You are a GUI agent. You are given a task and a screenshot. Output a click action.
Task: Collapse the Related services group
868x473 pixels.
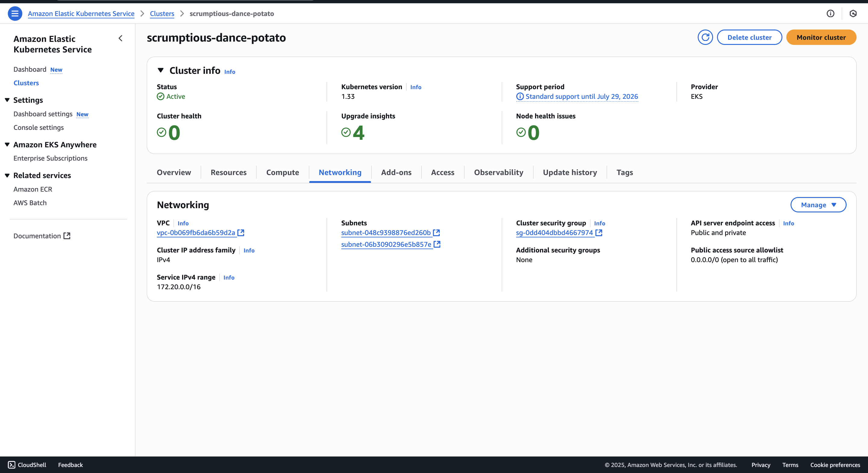tap(7, 175)
